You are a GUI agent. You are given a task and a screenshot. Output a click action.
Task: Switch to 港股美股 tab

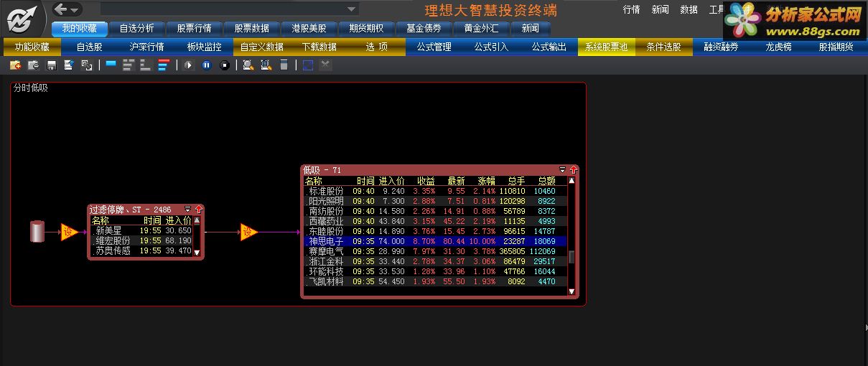(x=309, y=29)
